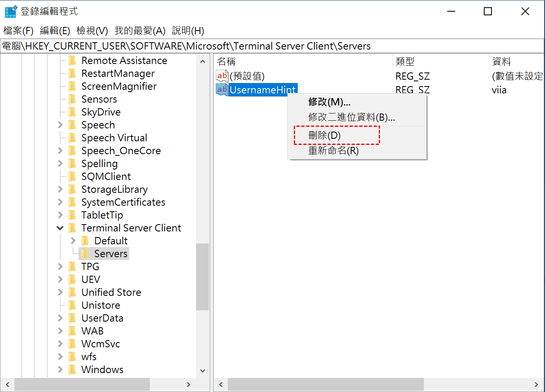Click the UserData folder icon
The width and height of the screenshot is (545, 392).
72,318
